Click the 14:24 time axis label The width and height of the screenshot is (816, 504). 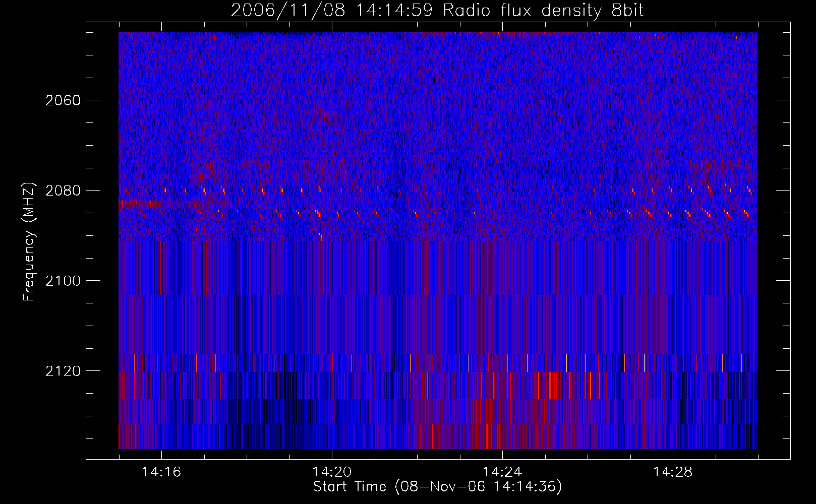[x=502, y=472]
